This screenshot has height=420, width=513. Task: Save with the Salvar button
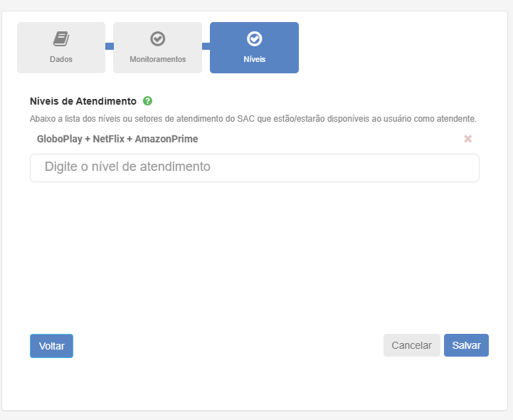[x=466, y=345]
